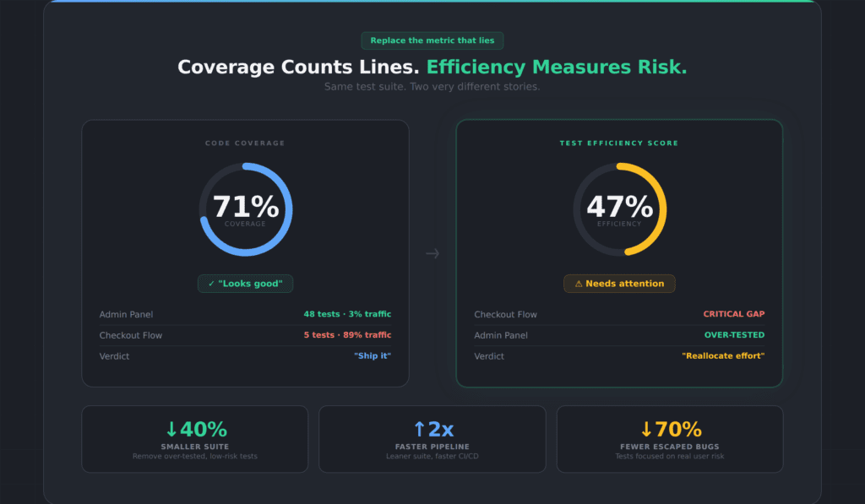Screen dimensions: 865x504
Task: Click the Ship it verdict link
Action: tap(373, 355)
